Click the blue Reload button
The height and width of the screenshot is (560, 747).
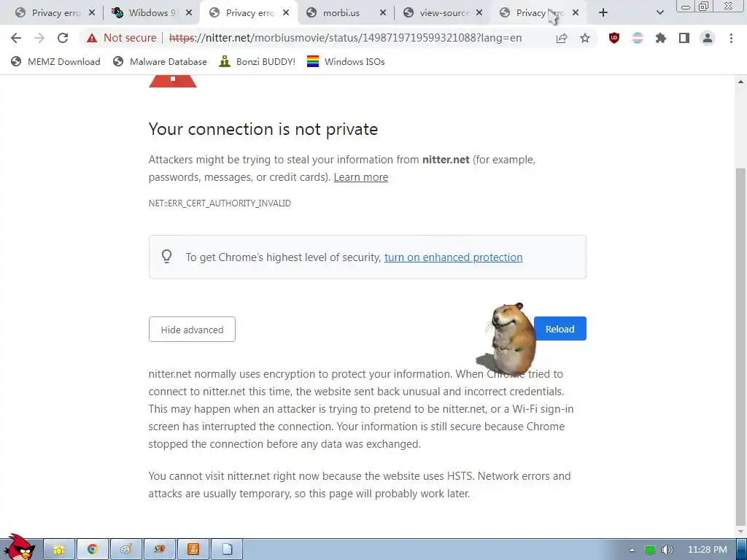point(560,329)
